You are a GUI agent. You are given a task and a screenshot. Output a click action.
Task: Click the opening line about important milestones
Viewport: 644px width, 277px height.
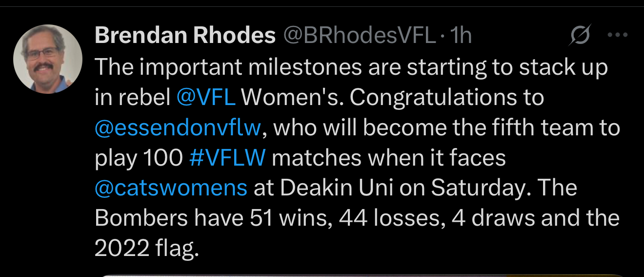pyautogui.click(x=351, y=67)
